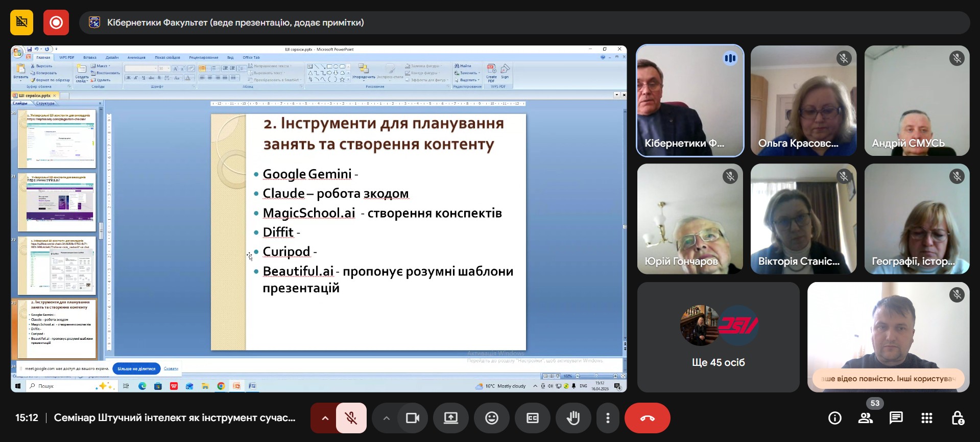Click the 'Сховати' link
The height and width of the screenshot is (442, 980).
pos(171,368)
